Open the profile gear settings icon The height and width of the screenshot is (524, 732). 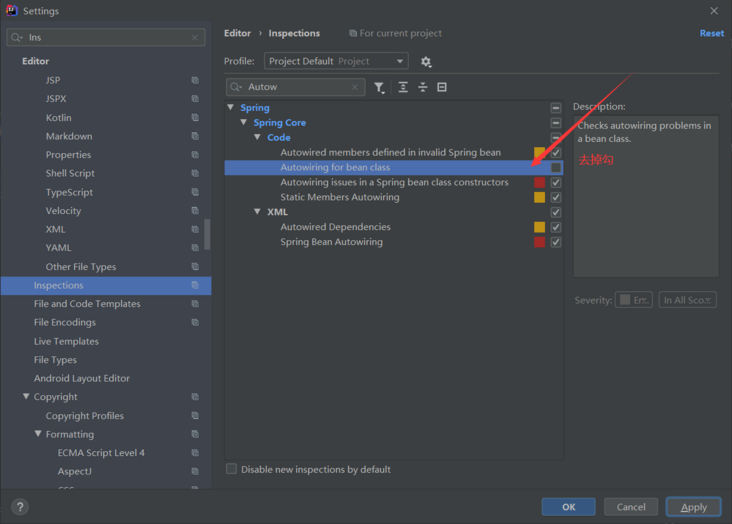tap(426, 62)
